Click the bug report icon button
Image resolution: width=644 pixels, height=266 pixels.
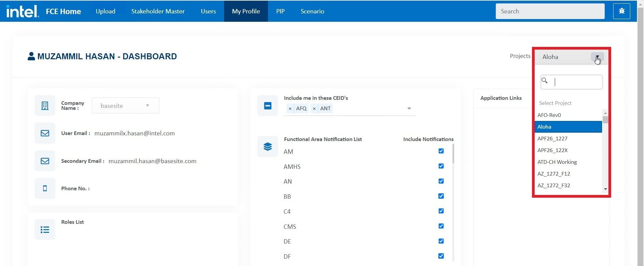(x=622, y=11)
